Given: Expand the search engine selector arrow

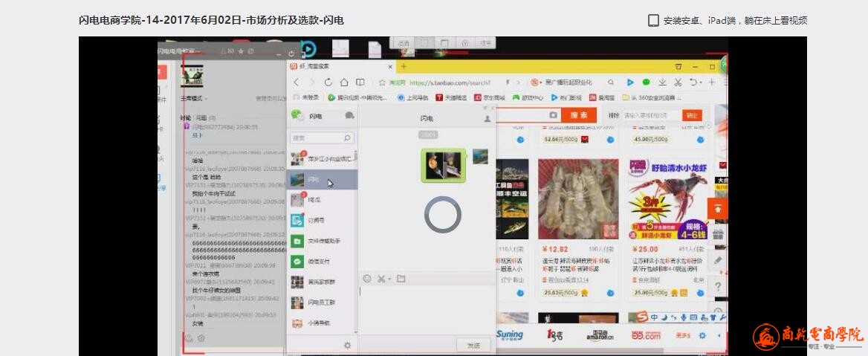Looking at the screenshot, I should [542, 82].
